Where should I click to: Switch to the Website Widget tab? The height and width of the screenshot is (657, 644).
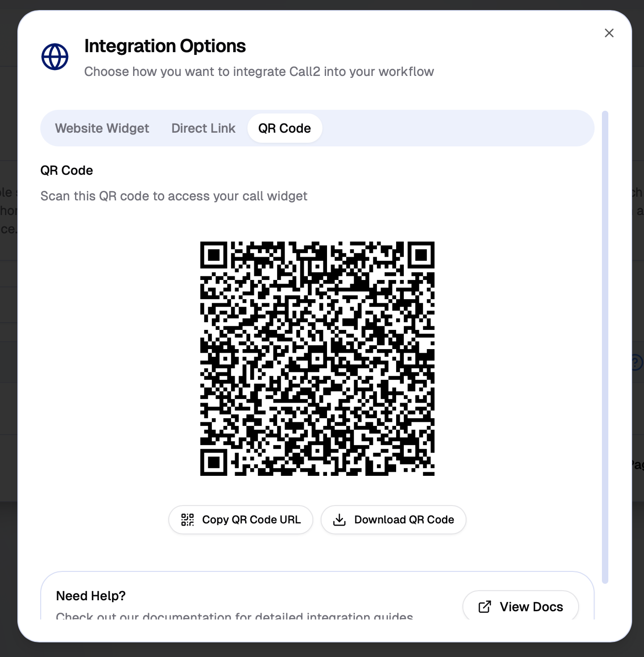[102, 128]
